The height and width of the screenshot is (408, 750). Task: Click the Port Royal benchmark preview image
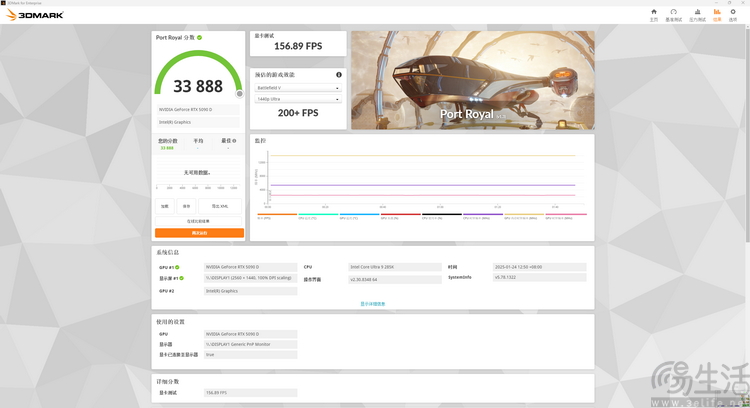[472, 80]
